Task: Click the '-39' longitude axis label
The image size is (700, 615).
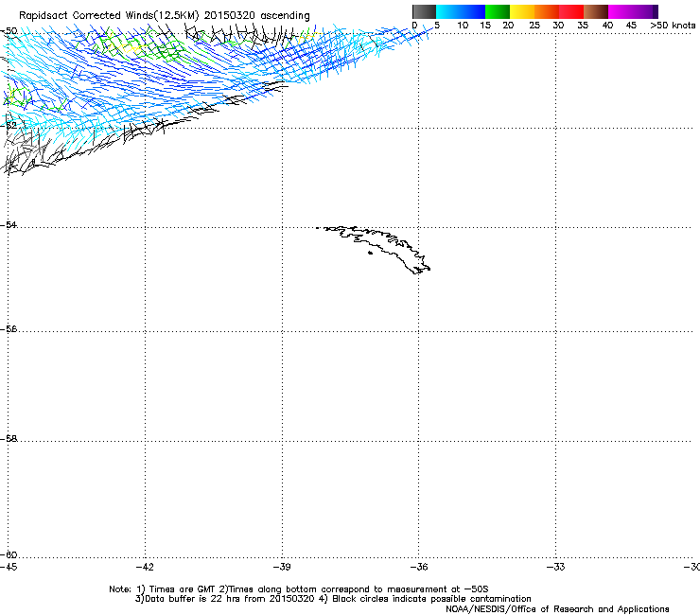Action: (282, 567)
